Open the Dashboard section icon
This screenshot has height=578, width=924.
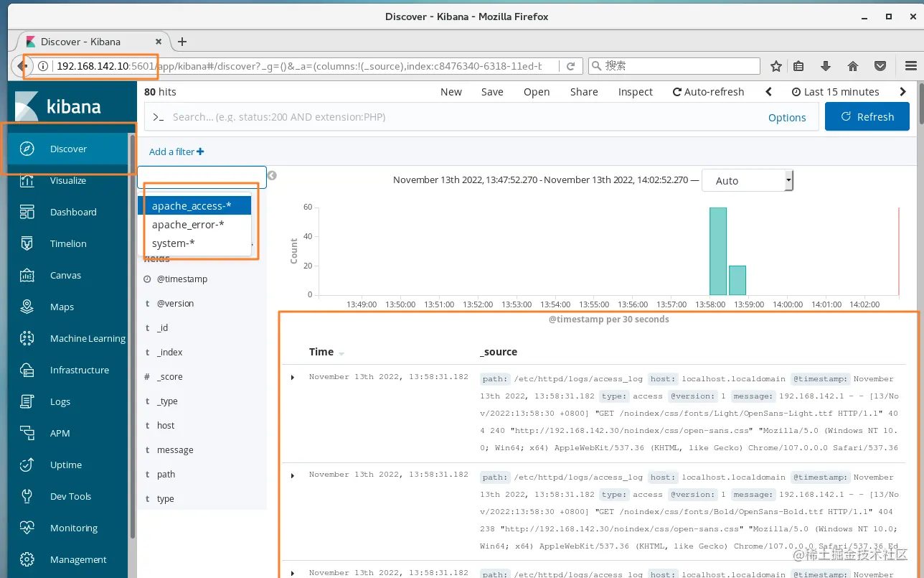27,213
